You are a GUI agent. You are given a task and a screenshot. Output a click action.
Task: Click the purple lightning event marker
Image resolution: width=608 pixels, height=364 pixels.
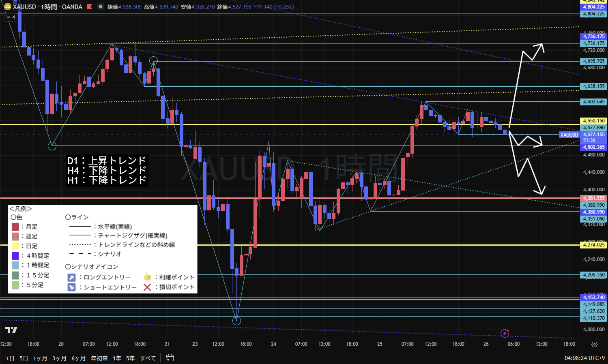505,333
